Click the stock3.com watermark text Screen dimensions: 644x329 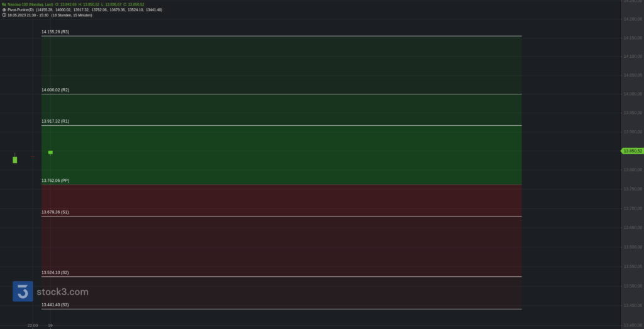(62, 292)
